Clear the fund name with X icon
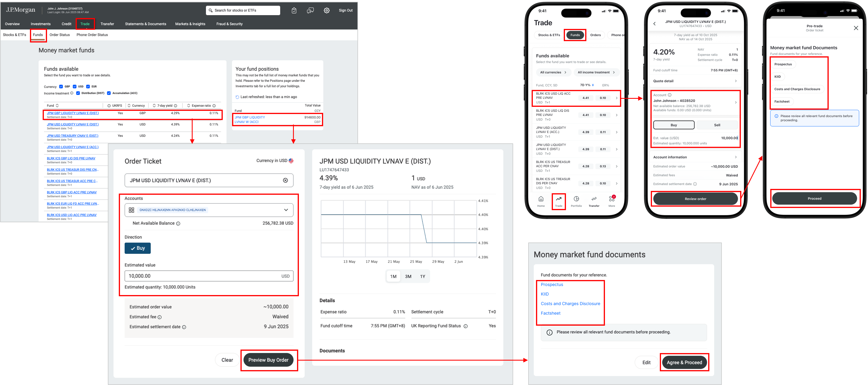 coord(285,180)
